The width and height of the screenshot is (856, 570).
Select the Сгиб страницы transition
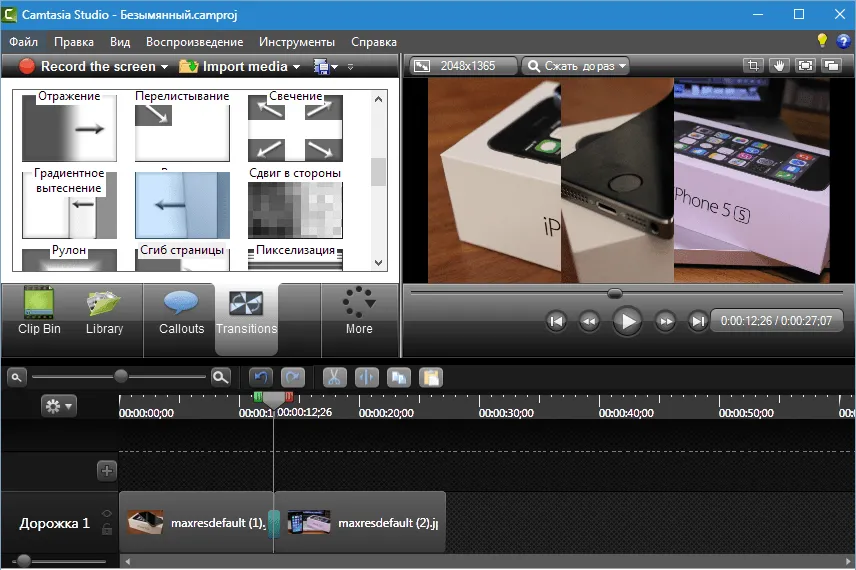click(182, 260)
